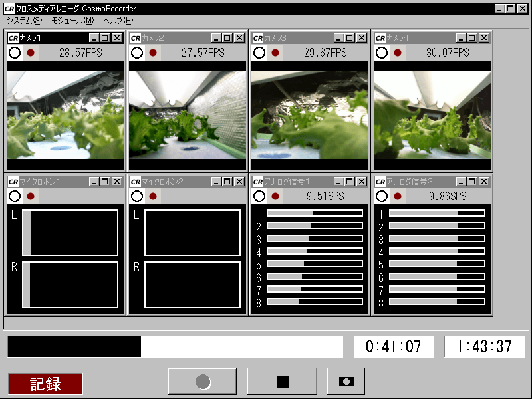The image size is (532, 399).
Task: Start recording with the main round record button
Action: [x=203, y=381]
